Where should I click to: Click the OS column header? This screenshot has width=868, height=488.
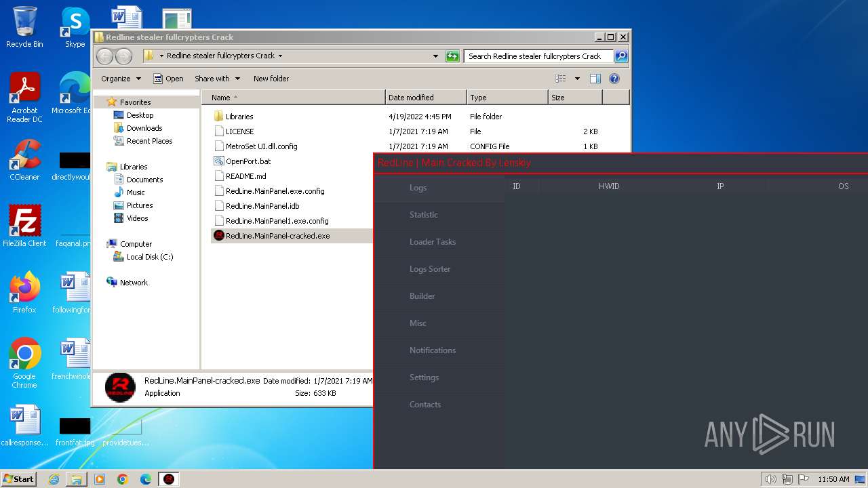click(x=843, y=186)
